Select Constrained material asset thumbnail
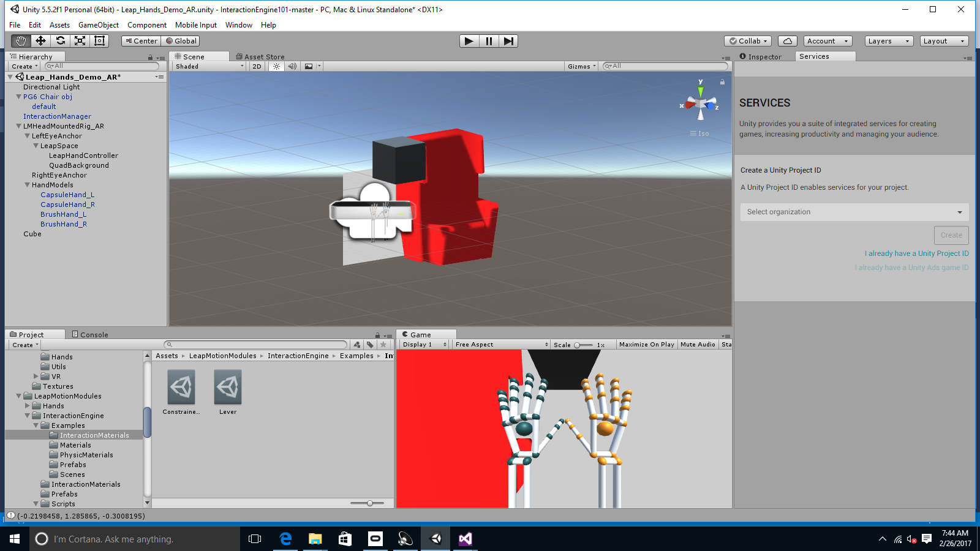Viewport: 980px width, 551px height. tap(181, 387)
